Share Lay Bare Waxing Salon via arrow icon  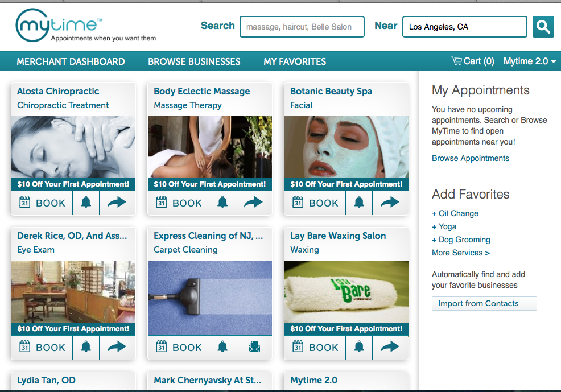pos(390,347)
